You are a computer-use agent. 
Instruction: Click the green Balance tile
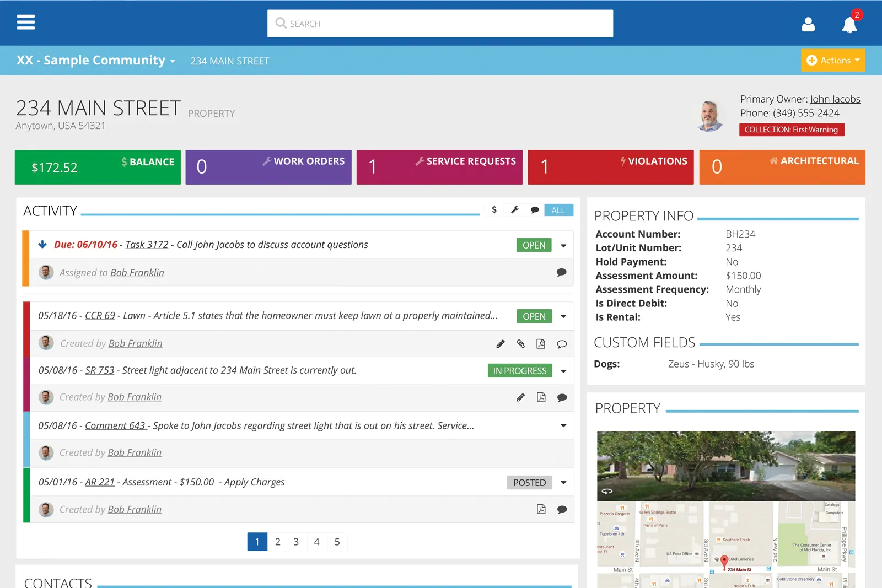98,167
